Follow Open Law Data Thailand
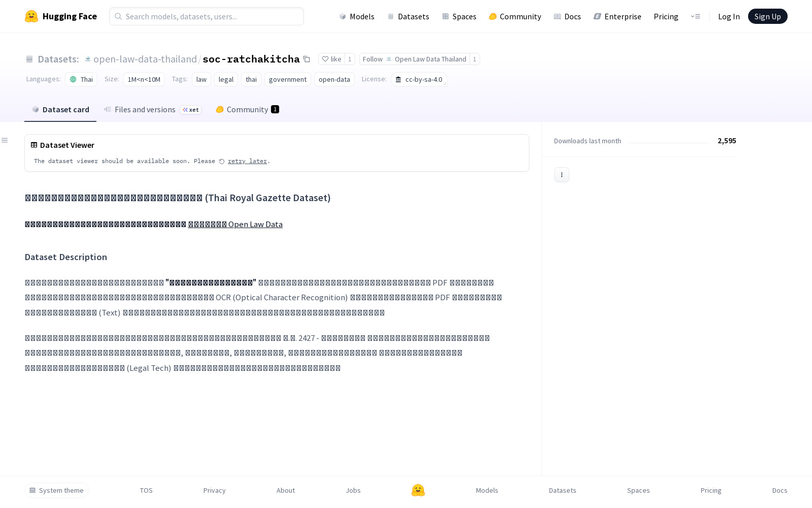The width and height of the screenshot is (812, 508). coord(415,59)
